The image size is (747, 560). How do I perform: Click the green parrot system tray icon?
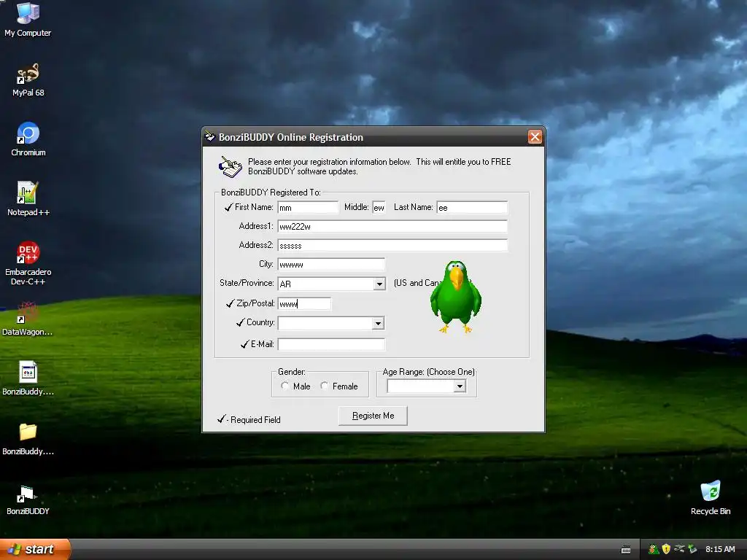pos(653,549)
